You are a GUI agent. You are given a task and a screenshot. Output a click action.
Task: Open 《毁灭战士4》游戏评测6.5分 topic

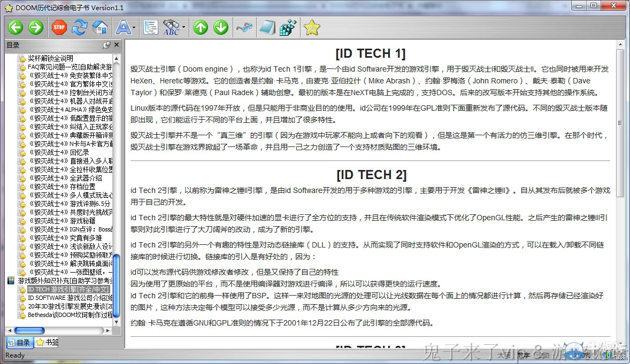[69, 204]
